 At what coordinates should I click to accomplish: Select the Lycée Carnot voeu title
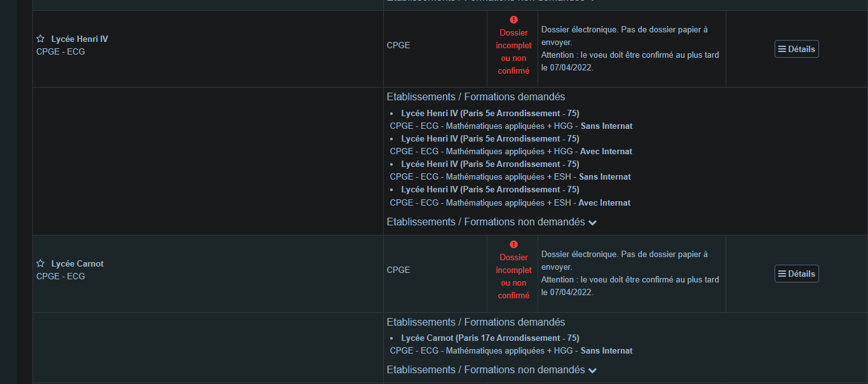coord(78,263)
